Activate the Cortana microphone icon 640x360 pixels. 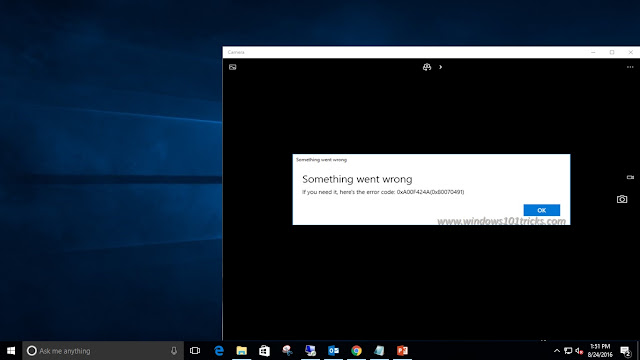pyautogui.click(x=174, y=351)
